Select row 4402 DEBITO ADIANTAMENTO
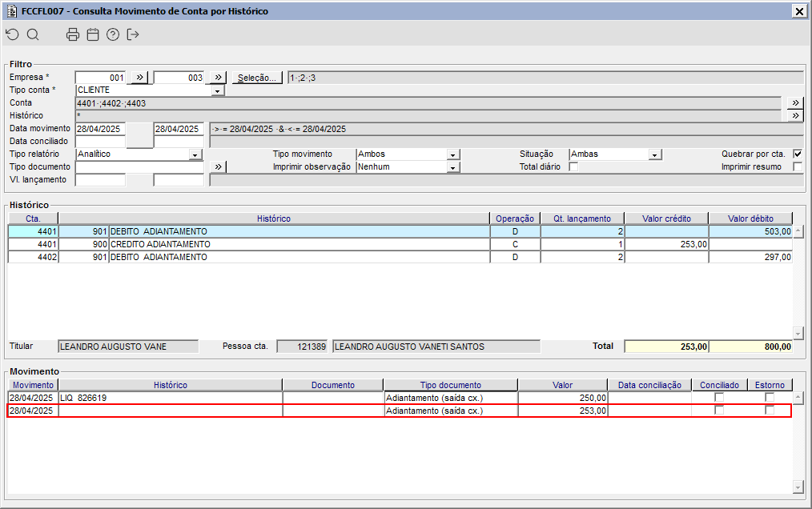The image size is (812, 509). pyautogui.click(x=400, y=257)
